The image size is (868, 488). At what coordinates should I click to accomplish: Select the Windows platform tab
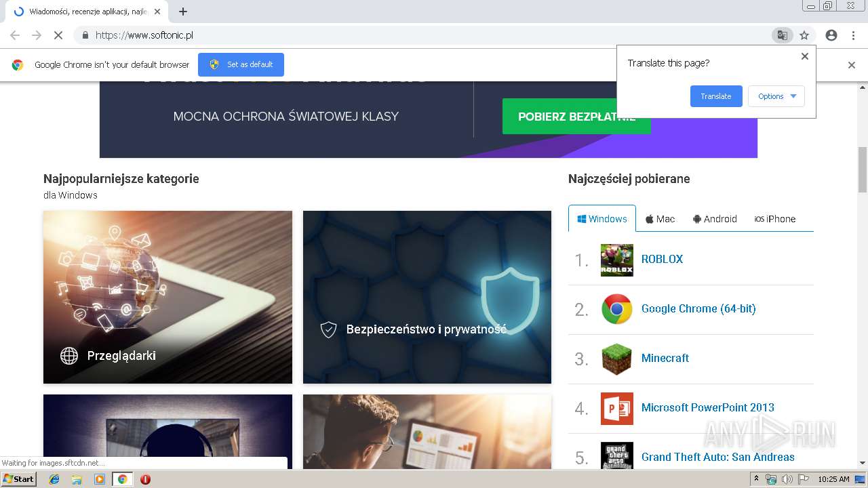[602, 218]
